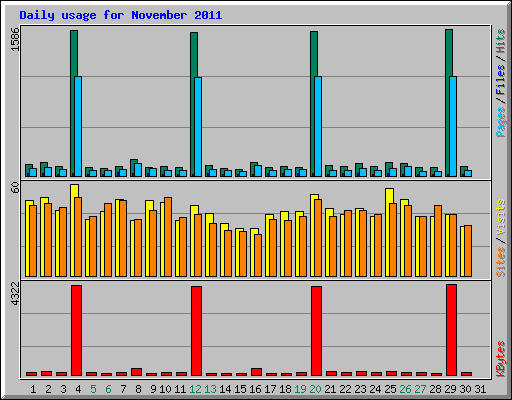The width and height of the screenshot is (512, 400).
Task: Click green day label 19 on the x-axis
Action: coord(300,389)
